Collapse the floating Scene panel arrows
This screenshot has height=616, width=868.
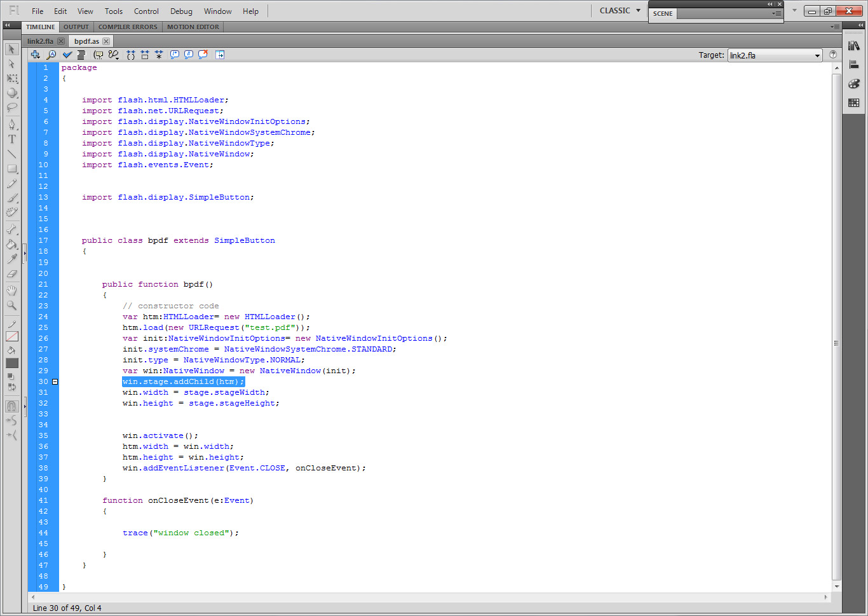770,4
